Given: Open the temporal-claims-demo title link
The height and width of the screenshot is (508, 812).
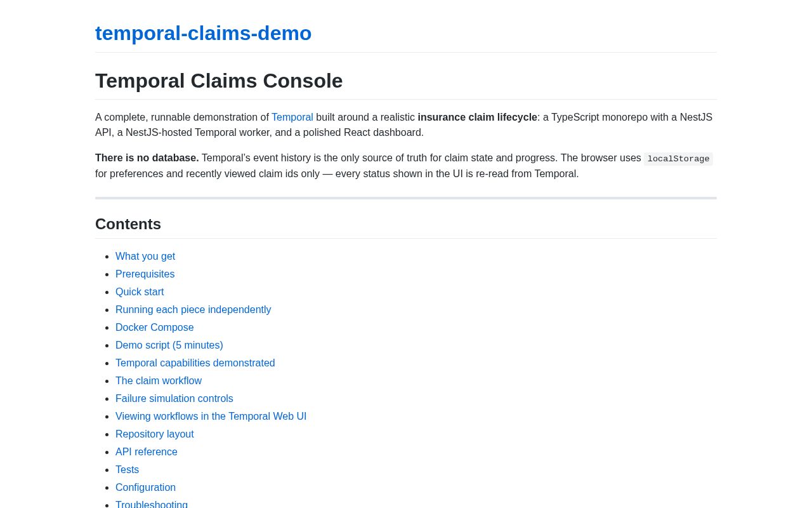Looking at the screenshot, I should click(x=203, y=33).
